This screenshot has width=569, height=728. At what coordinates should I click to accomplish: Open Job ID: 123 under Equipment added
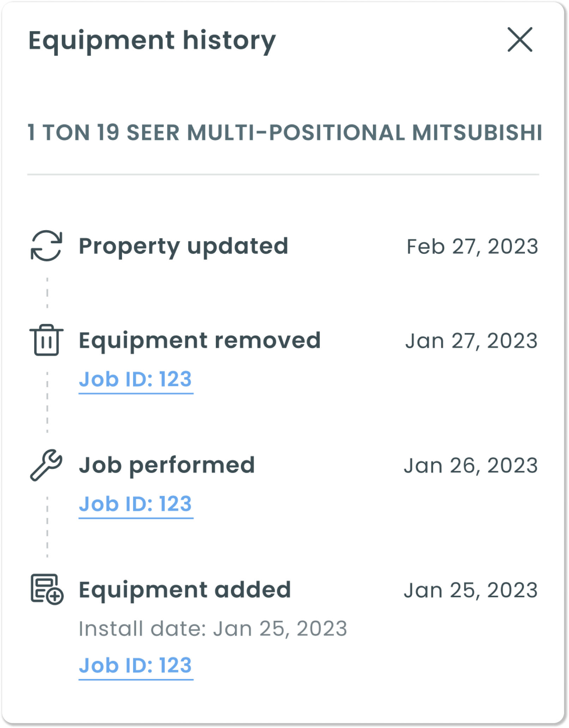(x=136, y=666)
